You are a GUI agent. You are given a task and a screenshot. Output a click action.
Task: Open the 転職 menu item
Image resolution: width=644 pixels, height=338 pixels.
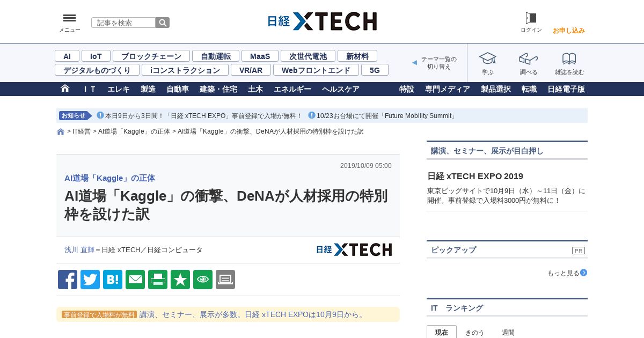(x=529, y=89)
